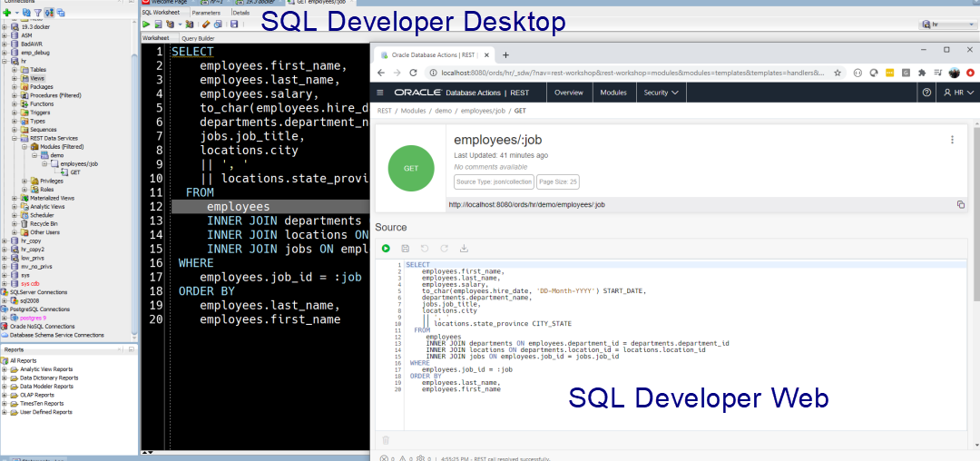Click the Refresh Connections icon in Connections panel

point(26,13)
